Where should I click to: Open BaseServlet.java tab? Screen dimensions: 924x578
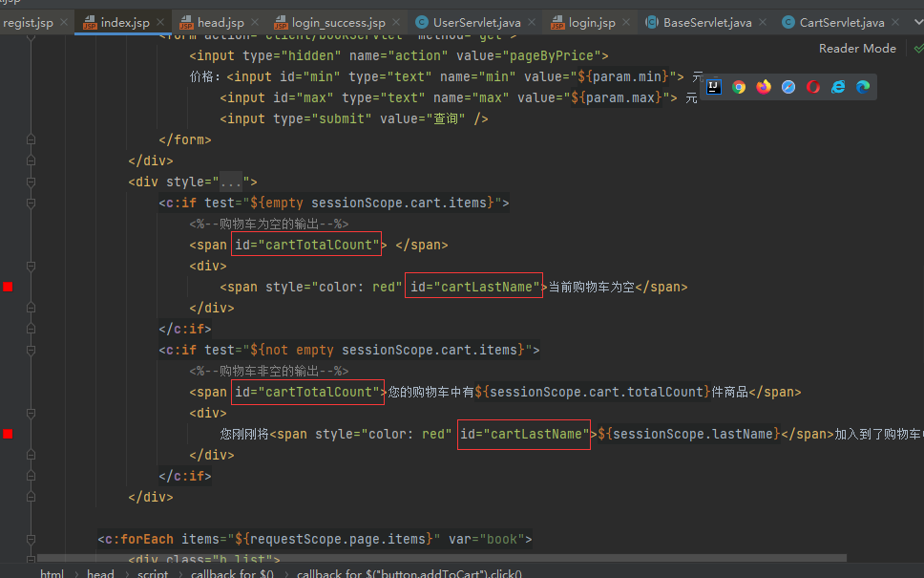707,22
